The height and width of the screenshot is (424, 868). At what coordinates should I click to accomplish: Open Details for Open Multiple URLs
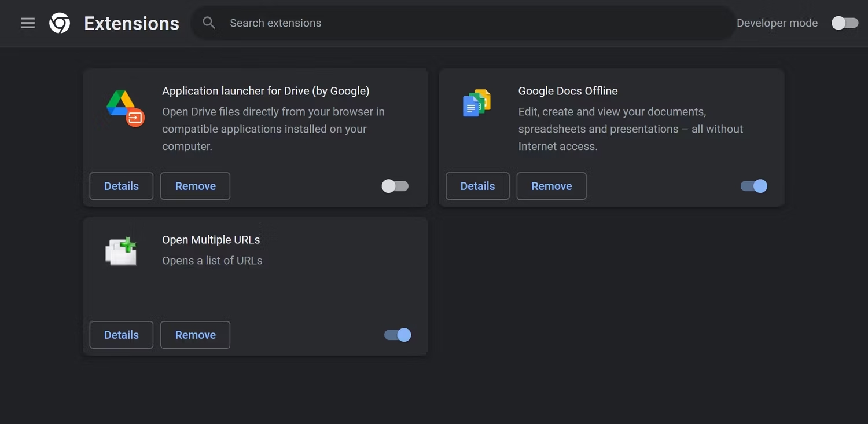pos(122,335)
